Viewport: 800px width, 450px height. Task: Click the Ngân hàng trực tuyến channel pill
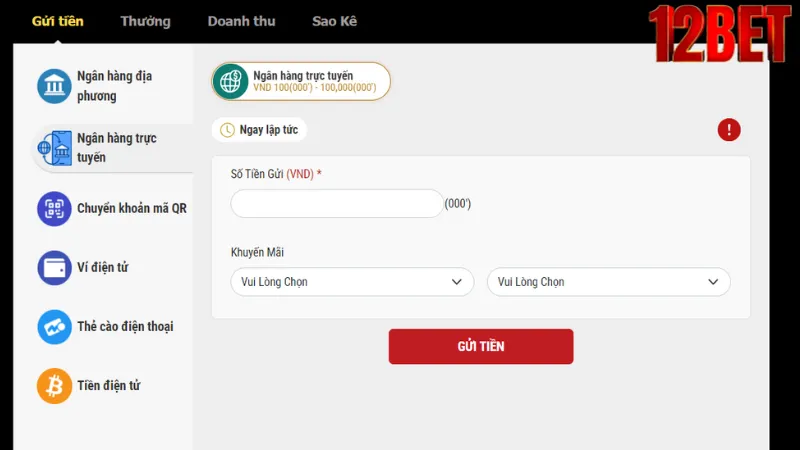click(301, 81)
